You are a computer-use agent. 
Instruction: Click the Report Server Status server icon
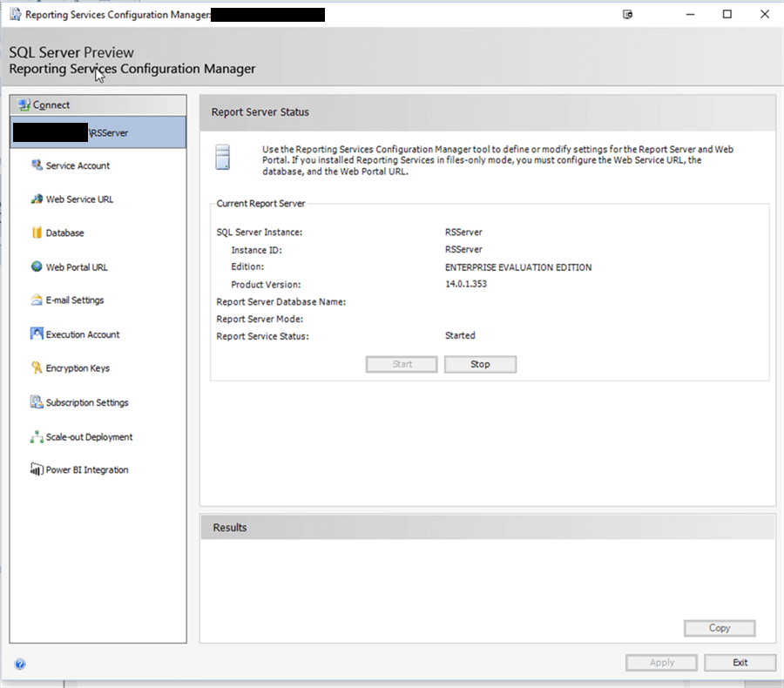(222, 157)
